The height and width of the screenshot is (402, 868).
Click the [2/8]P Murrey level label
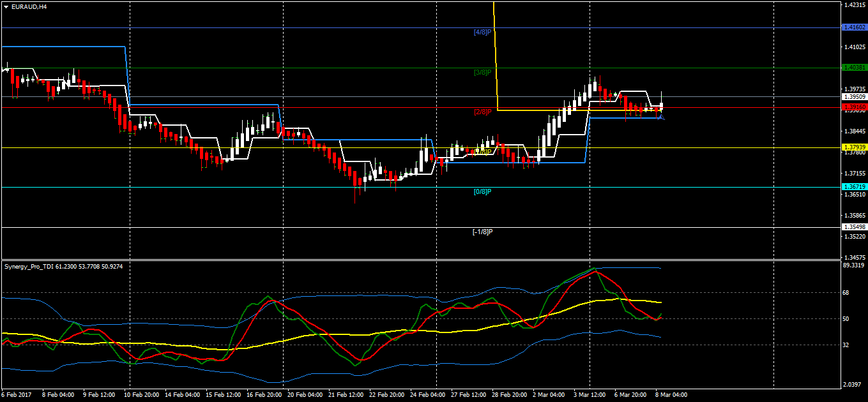[x=482, y=112]
